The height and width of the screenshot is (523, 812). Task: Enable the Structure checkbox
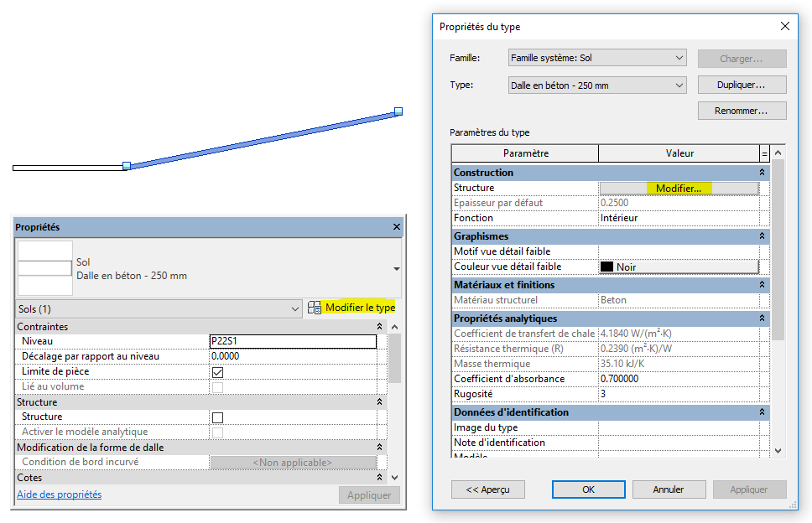[217, 417]
